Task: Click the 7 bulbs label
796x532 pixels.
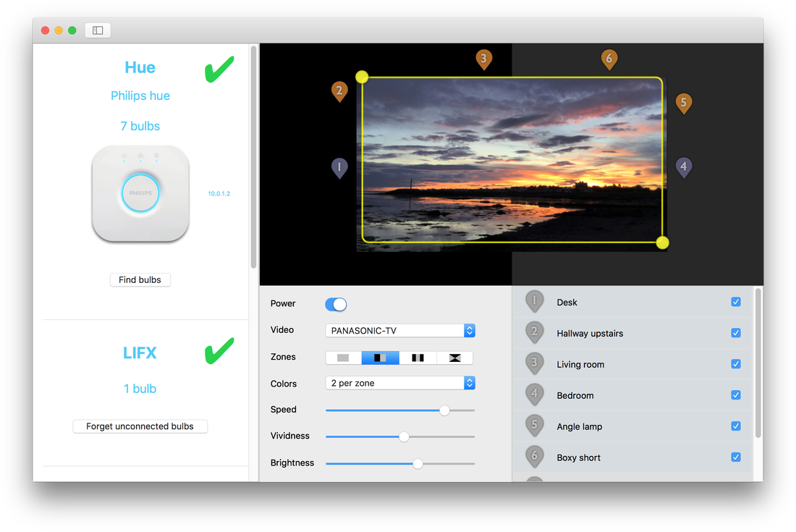Action: tap(140, 126)
